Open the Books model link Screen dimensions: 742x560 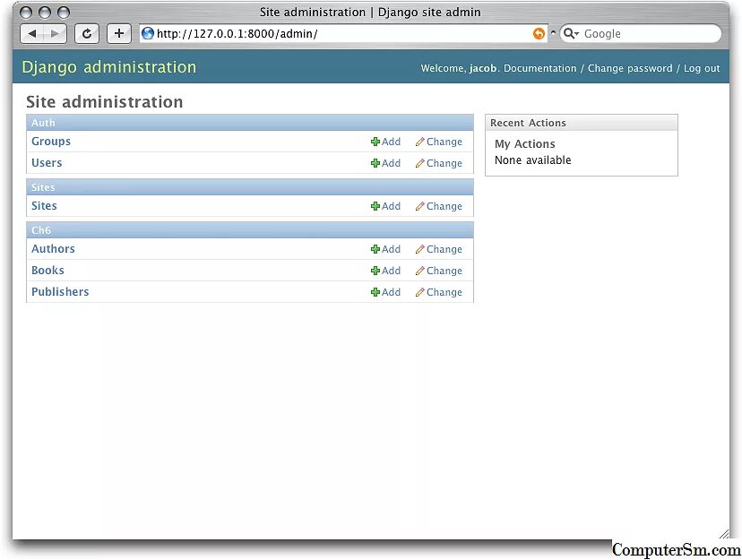pos(47,270)
